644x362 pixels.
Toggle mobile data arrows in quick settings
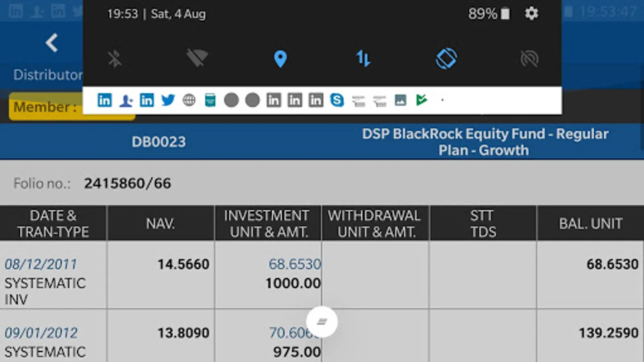(363, 59)
